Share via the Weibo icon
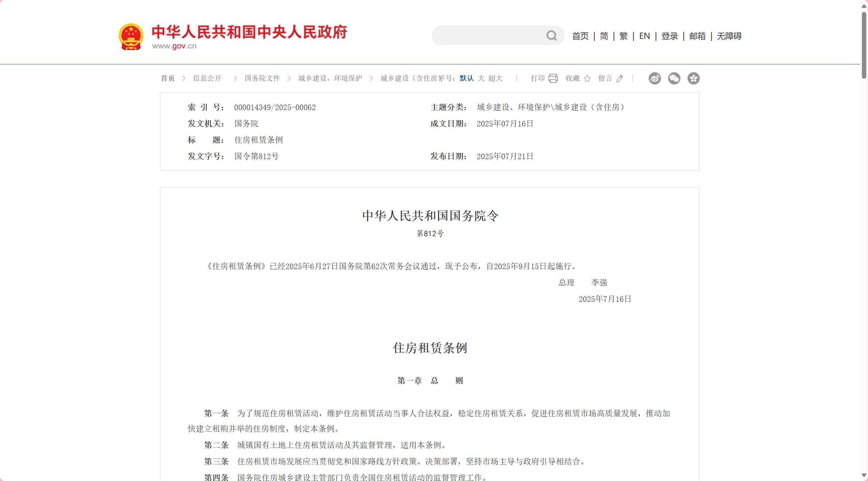Screen dimensions: 868x481 tap(654, 78)
